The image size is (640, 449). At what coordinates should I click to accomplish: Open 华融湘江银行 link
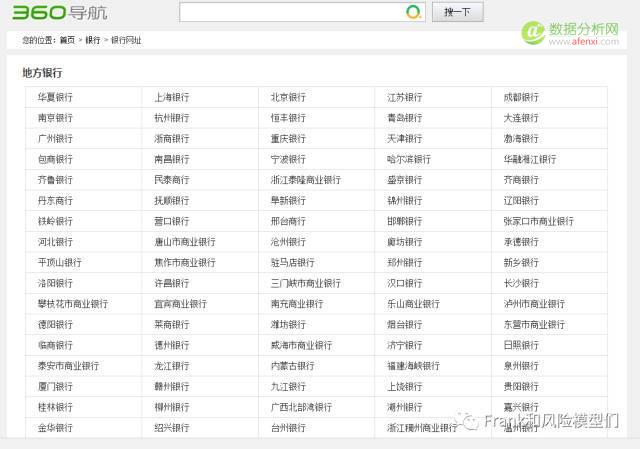(530, 159)
